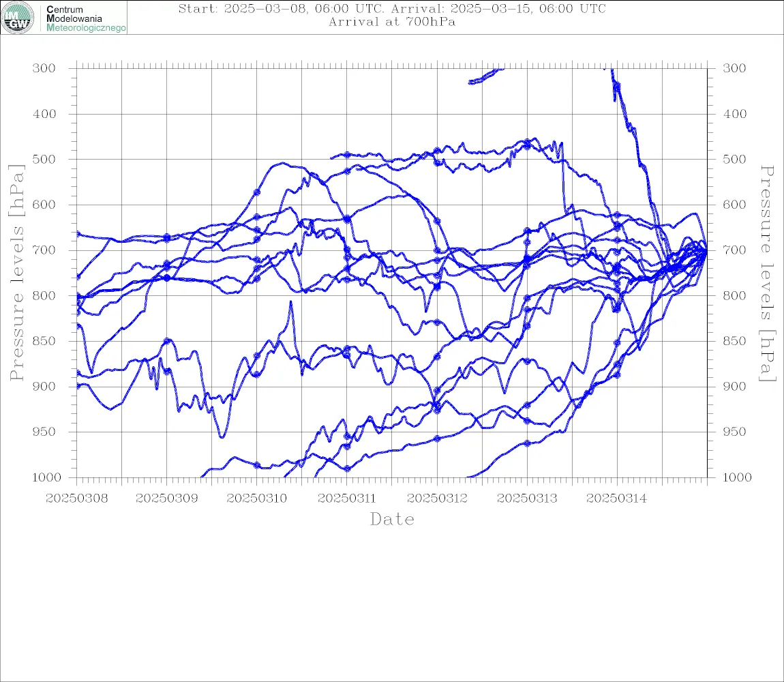Screen dimensions: 784x682
Task: Click the left axis 900 label
Action: pyautogui.click(x=44, y=386)
